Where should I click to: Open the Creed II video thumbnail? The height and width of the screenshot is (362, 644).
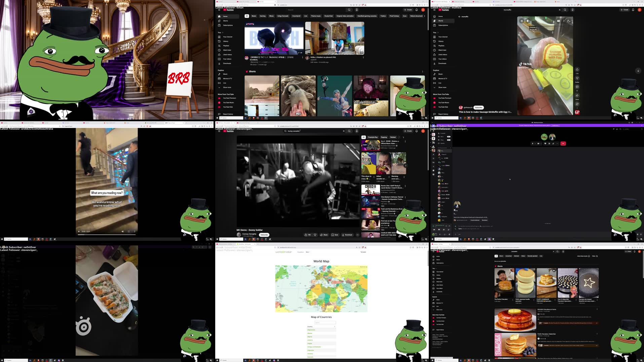point(371,190)
